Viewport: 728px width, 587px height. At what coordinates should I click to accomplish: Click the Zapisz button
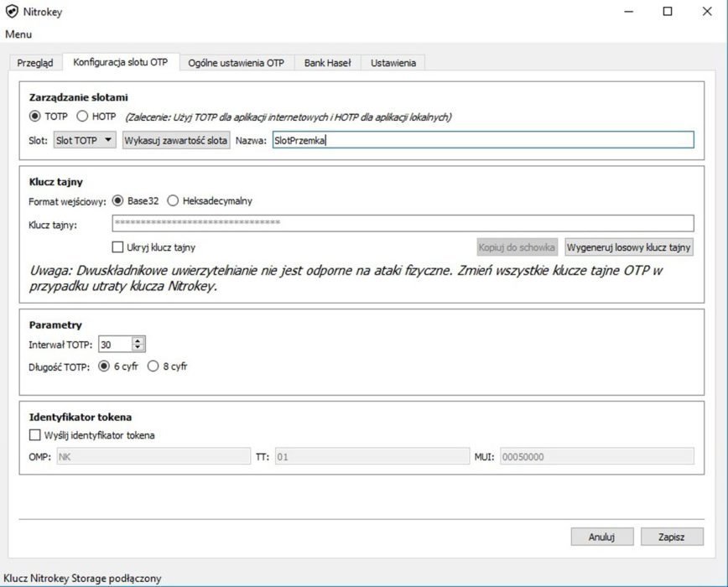[x=672, y=537]
